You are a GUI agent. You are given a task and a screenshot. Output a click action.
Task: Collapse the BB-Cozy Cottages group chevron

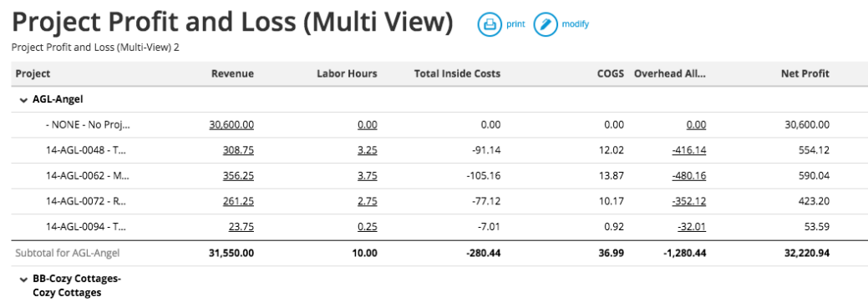coord(23,279)
